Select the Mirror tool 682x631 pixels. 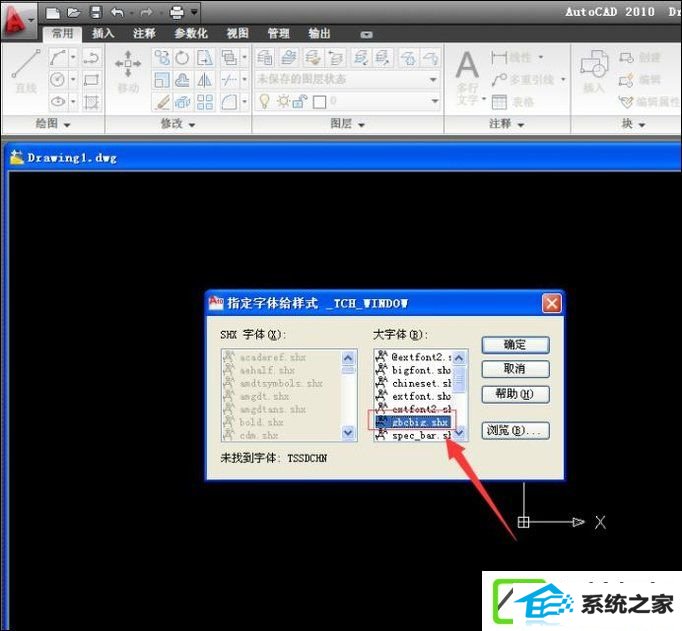(204, 80)
